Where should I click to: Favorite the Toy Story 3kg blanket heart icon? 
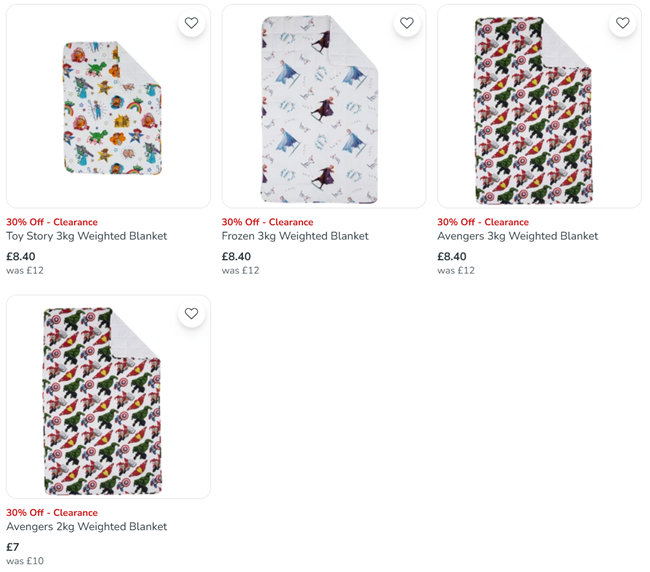click(191, 23)
